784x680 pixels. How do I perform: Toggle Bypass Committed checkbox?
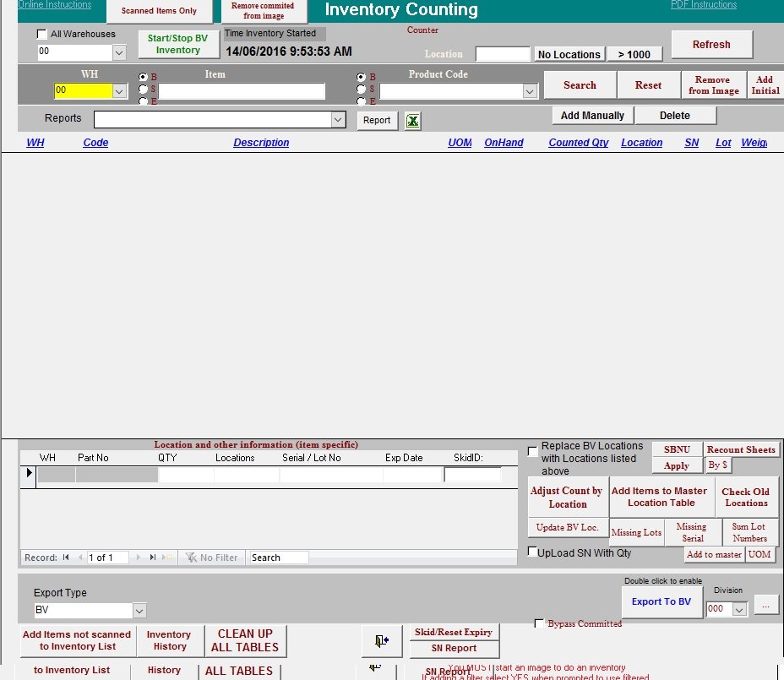click(x=539, y=623)
